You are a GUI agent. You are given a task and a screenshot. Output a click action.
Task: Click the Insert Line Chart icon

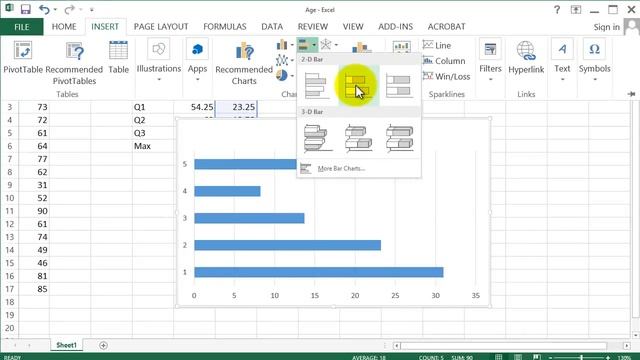(x=282, y=60)
